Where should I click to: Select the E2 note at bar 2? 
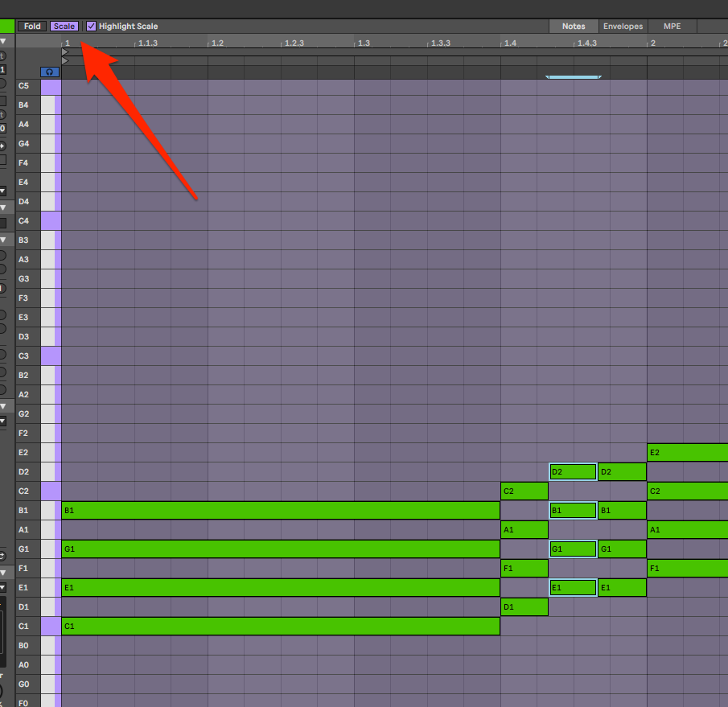point(687,452)
